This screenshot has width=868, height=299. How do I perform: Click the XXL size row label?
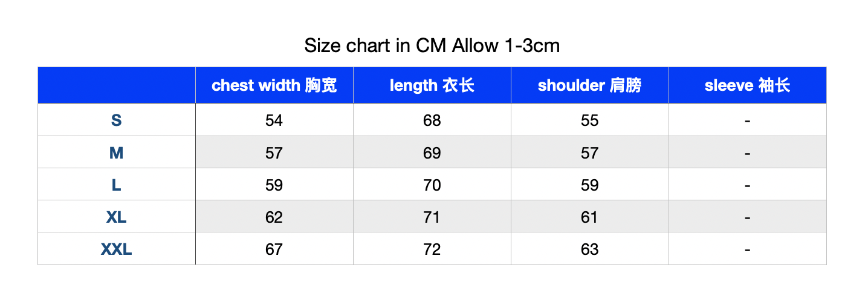(117, 249)
